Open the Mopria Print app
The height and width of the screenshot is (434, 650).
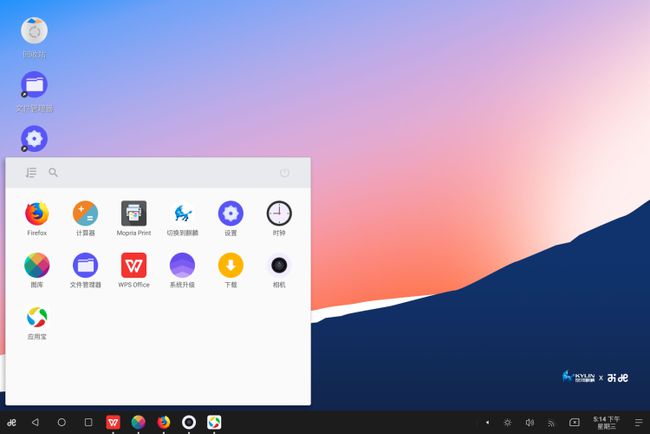[134, 214]
